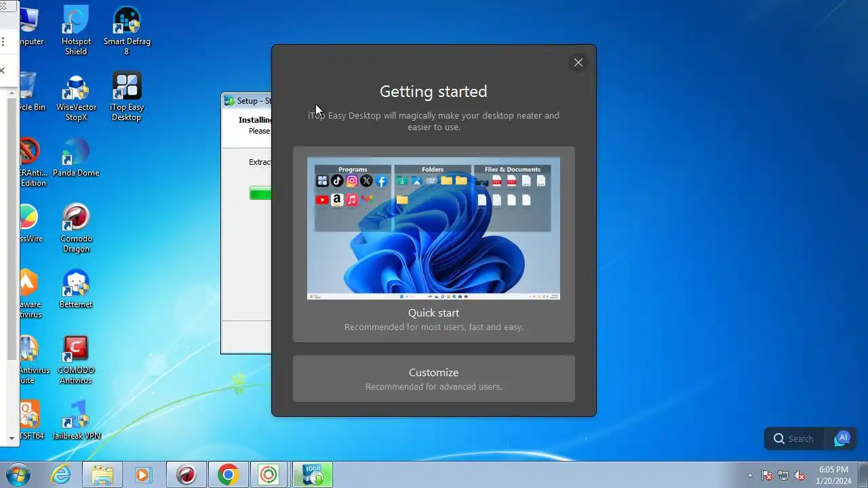This screenshot has width=868, height=488.
Task: Click the scrollbar down arrow at left edge
Action: (x=12, y=438)
